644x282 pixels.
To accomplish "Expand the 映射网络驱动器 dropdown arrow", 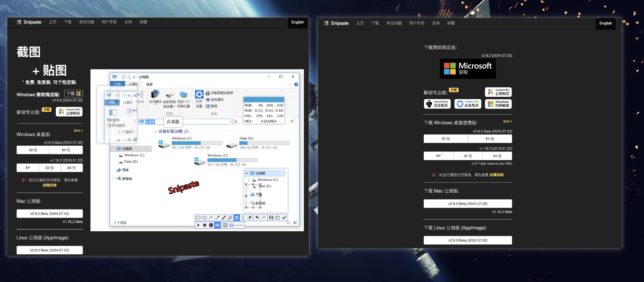I will click(x=174, y=107).
